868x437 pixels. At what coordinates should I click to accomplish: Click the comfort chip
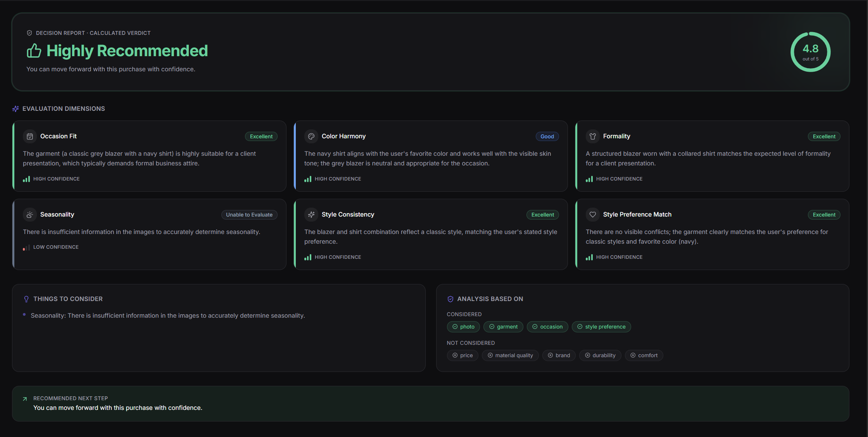pyautogui.click(x=644, y=355)
